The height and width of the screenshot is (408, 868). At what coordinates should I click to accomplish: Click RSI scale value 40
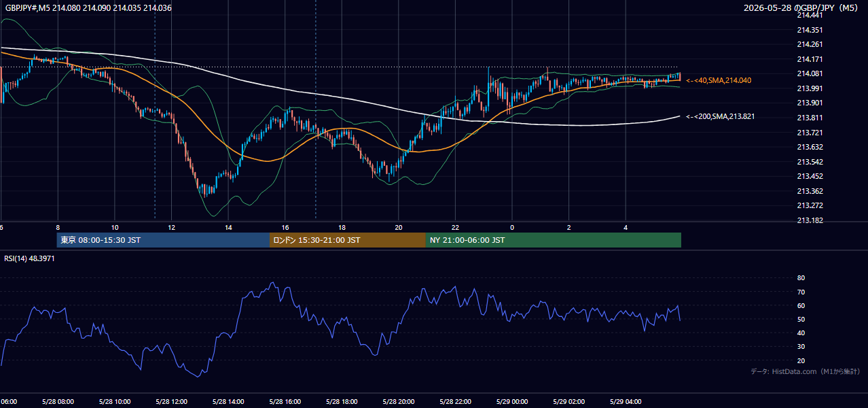[x=801, y=333]
